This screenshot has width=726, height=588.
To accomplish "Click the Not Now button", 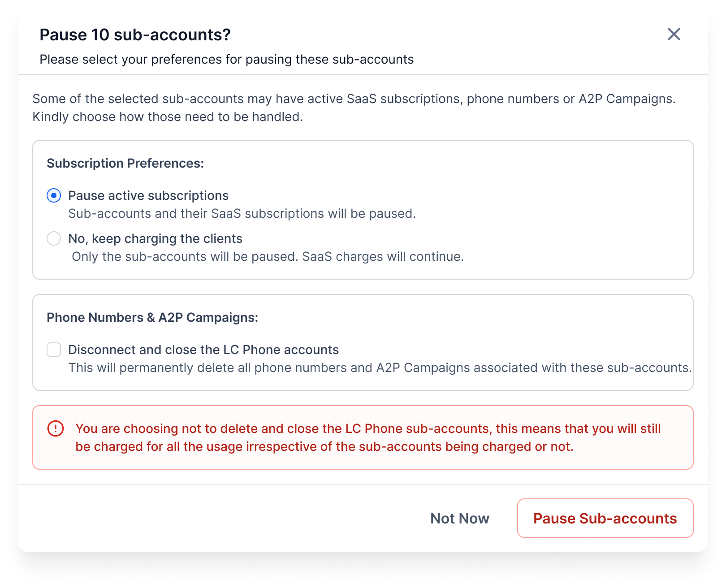I will click(x=460, y=518).
